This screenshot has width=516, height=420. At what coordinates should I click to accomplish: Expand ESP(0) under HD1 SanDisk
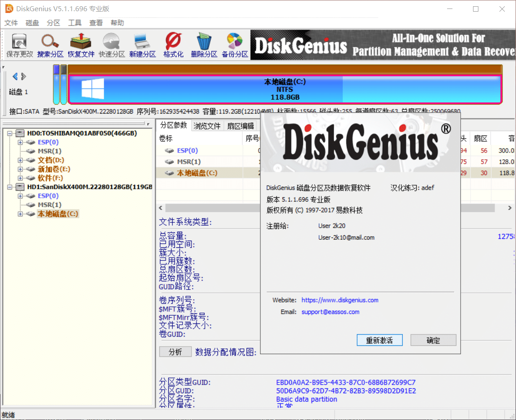[20, 196]
